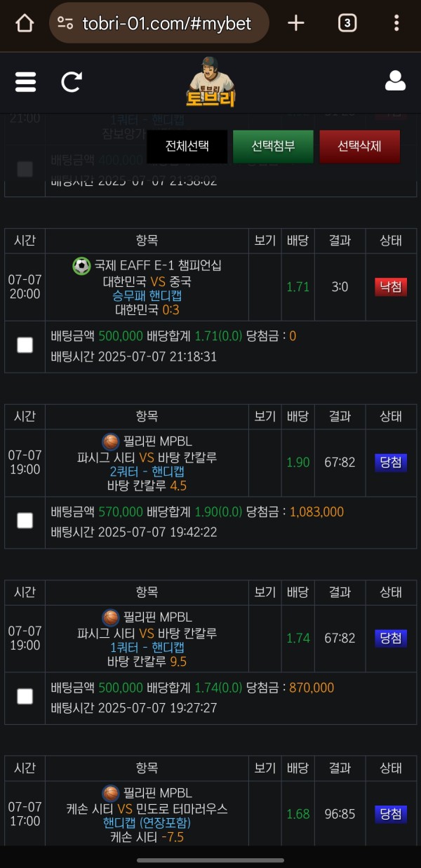Open the browser tab switcher showing 3
This screenshot has width=421, height=868.
(347, 23)
